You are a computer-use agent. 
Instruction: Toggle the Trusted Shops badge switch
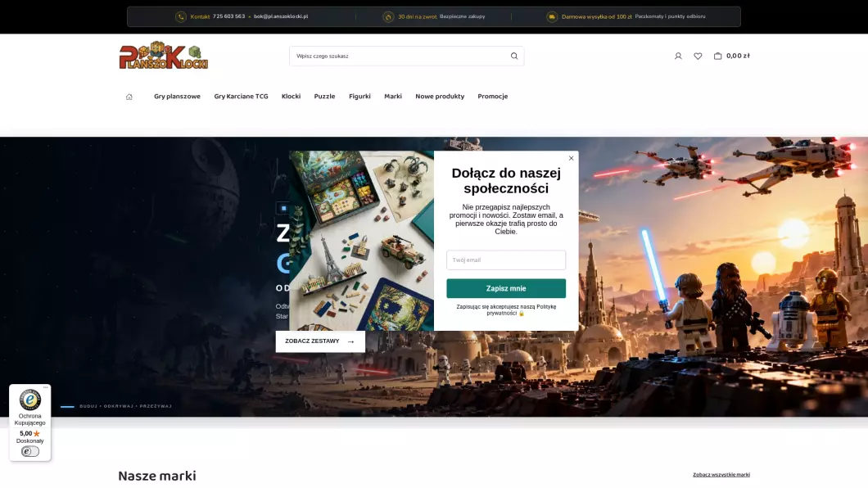30,451
